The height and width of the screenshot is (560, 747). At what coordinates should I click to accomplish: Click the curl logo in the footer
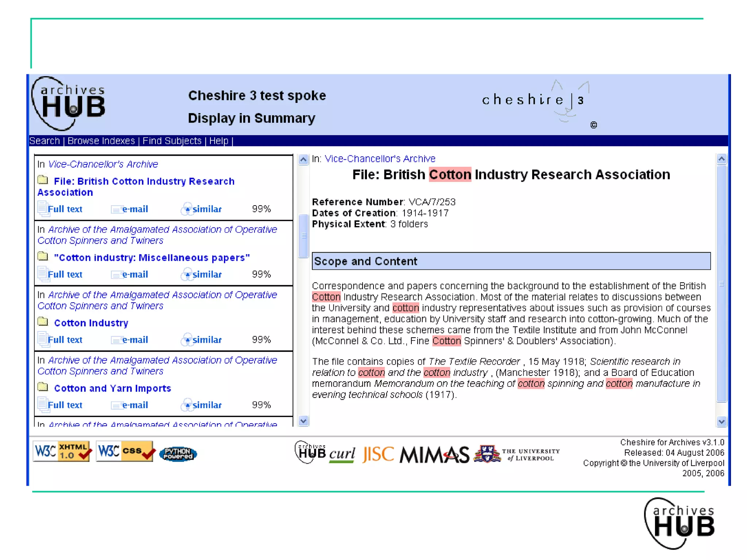[x=342, y=454]
